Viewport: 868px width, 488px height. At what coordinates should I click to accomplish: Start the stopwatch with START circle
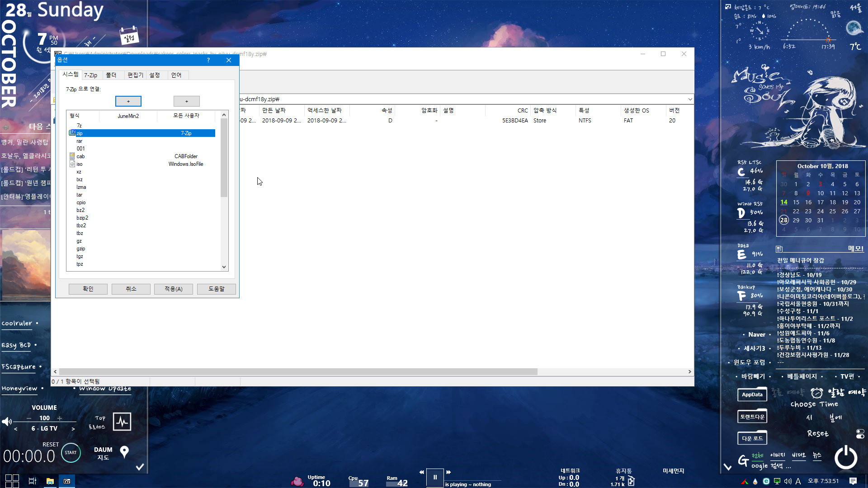[x=71, y=452]
